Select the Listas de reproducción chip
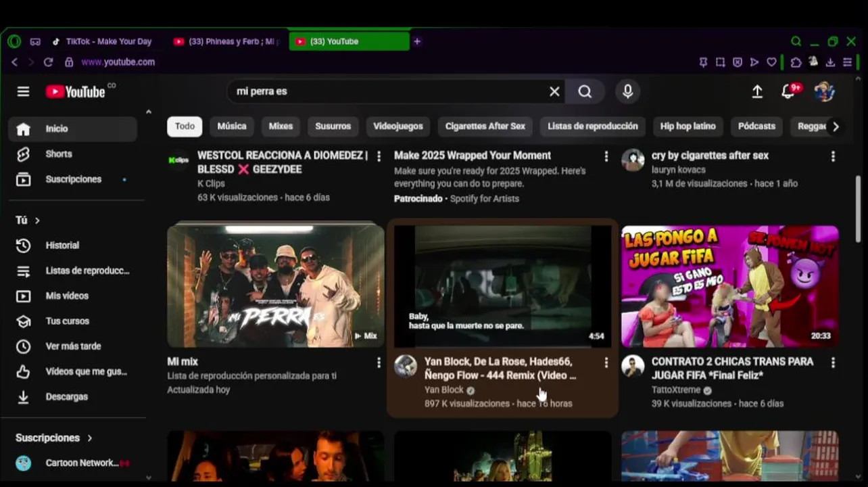This screenshot has width=868, height=487. (593, 126)
